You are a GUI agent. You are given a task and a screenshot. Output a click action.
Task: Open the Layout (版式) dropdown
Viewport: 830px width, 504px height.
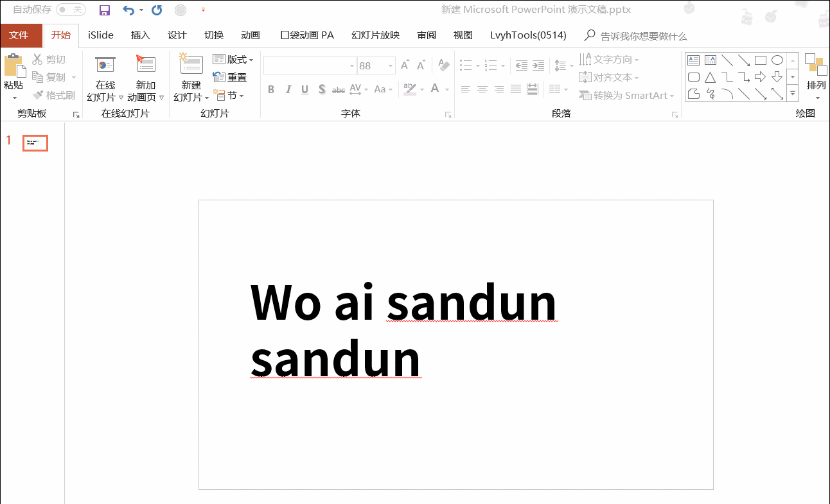[x=233, y=60]
